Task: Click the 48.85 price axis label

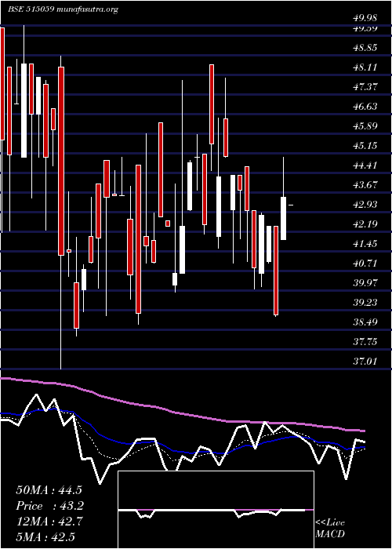Action: pyautogui.click(x=366, y=48)
